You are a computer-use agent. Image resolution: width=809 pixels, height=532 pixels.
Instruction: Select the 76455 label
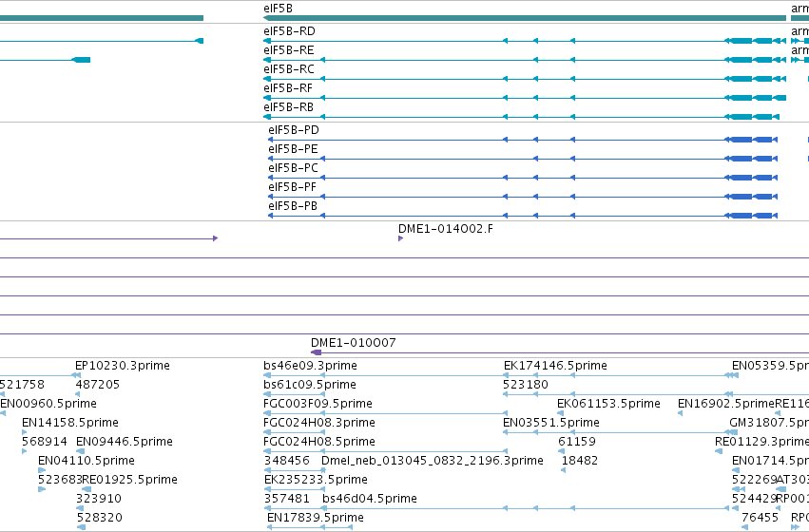click(760, 518)
